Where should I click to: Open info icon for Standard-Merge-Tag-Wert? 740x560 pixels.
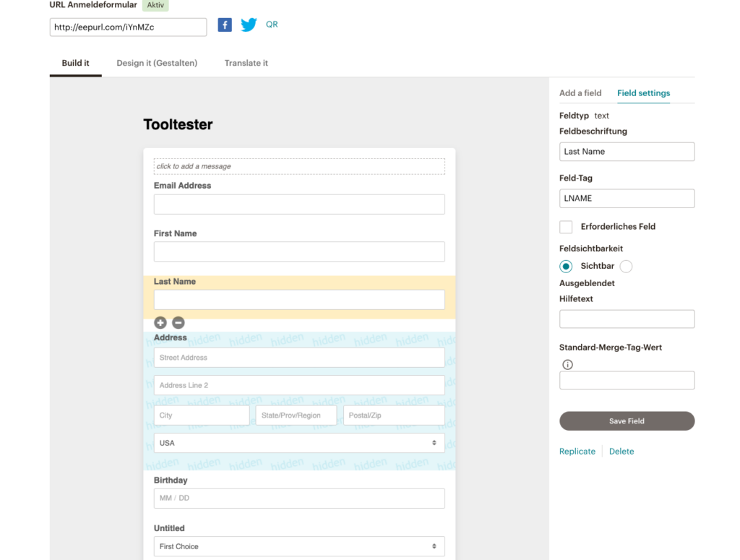[568, 365]
